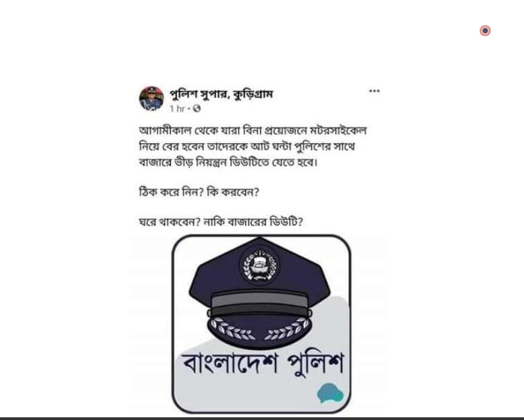Click the right laurel leaves on visor
The width and height of the screenshot is (524, 420).
tap(286, 329)
